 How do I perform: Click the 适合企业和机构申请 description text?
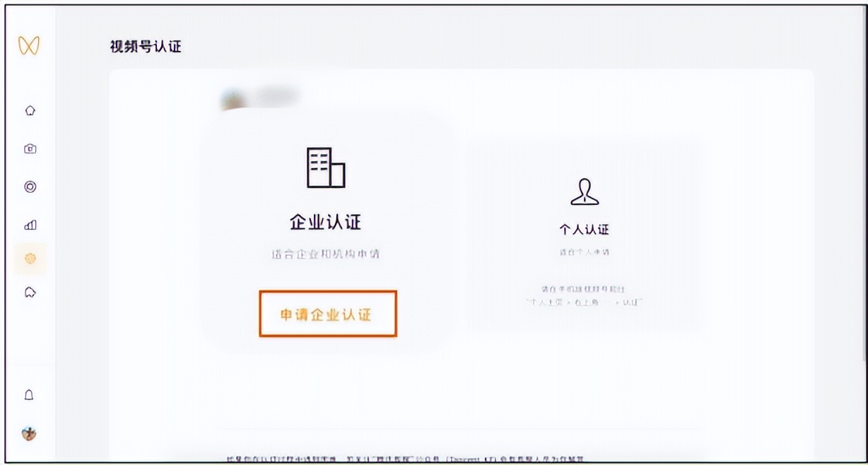click(x=327, y=253)
